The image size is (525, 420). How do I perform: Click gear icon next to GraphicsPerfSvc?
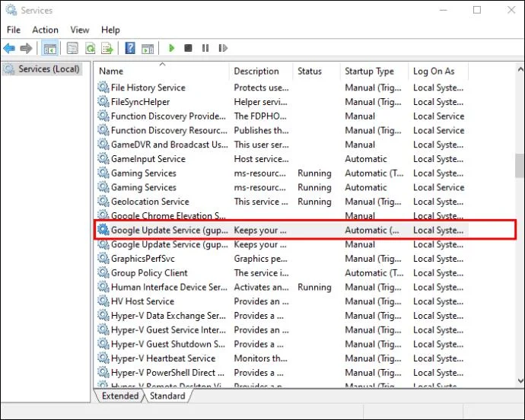click(x=103, y=259)
